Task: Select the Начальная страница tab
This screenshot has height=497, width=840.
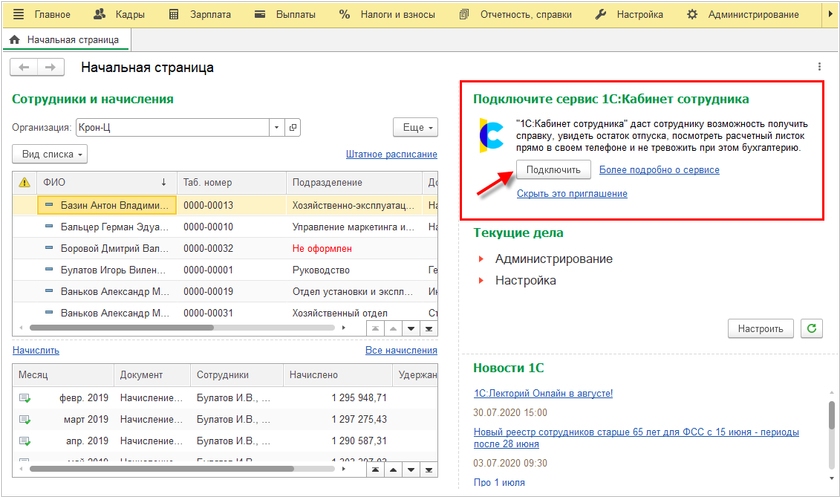Action: point(65,40)
